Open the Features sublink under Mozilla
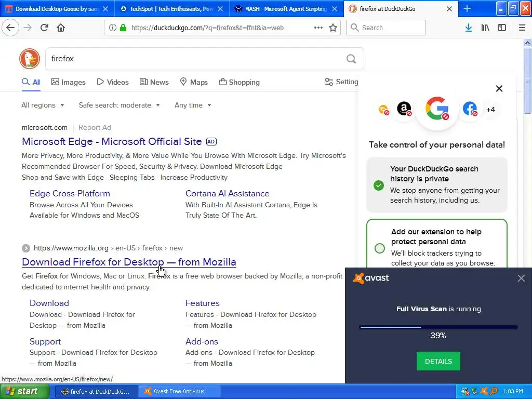This screenshot has height=399, width=532. (203, 303)
